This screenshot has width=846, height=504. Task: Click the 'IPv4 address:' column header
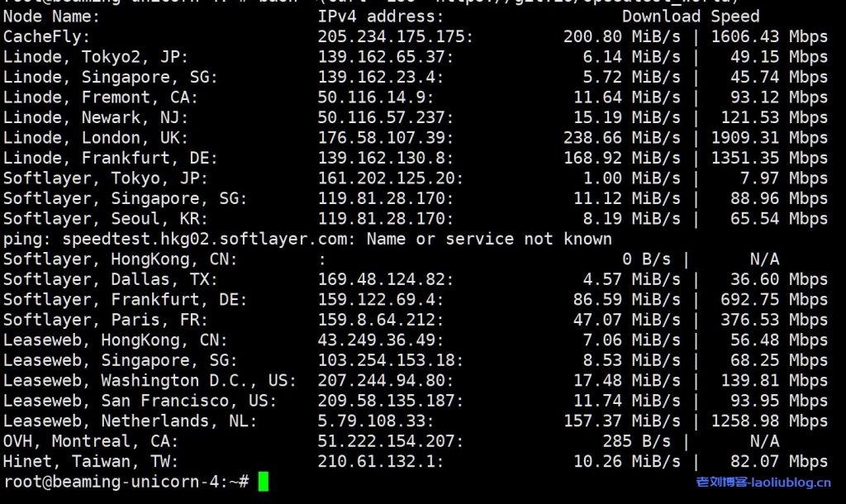coord(381,16)
